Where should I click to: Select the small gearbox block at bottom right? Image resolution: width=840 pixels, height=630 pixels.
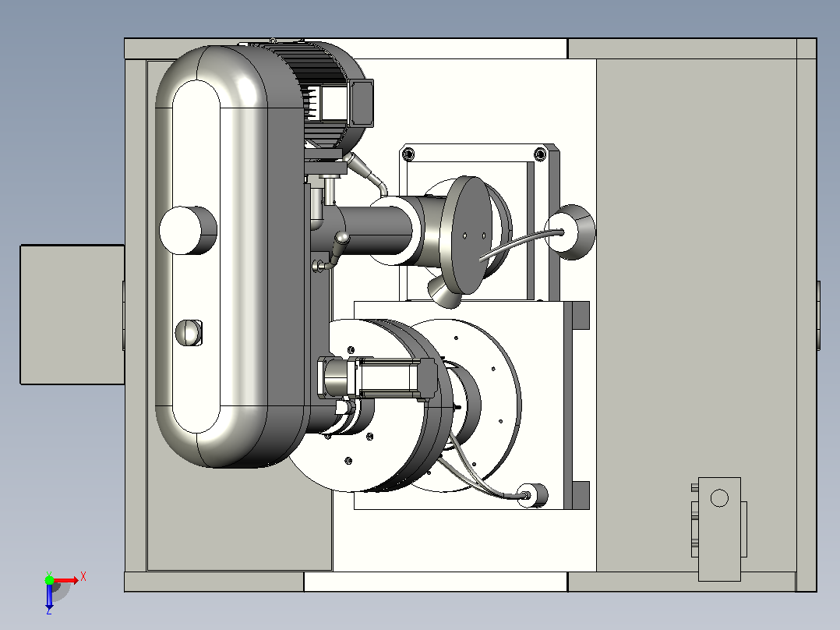719,529
